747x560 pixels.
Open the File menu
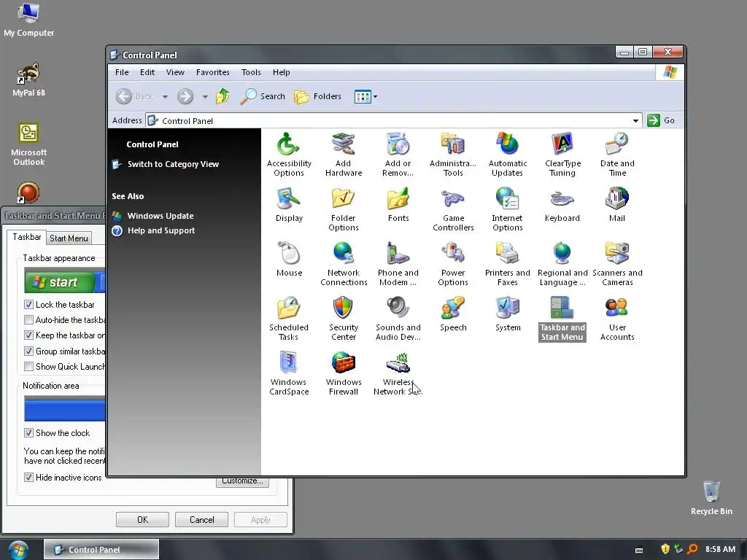pyautogui.click(x=122, y=72)
